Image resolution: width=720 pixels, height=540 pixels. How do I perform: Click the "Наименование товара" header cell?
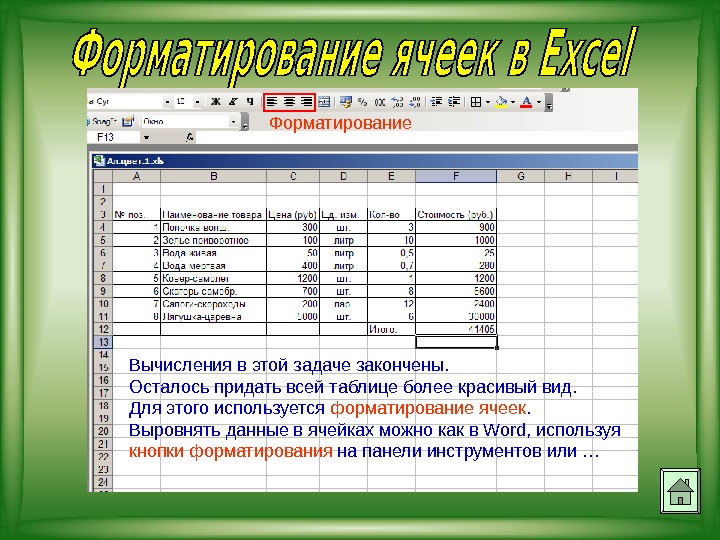214,214
